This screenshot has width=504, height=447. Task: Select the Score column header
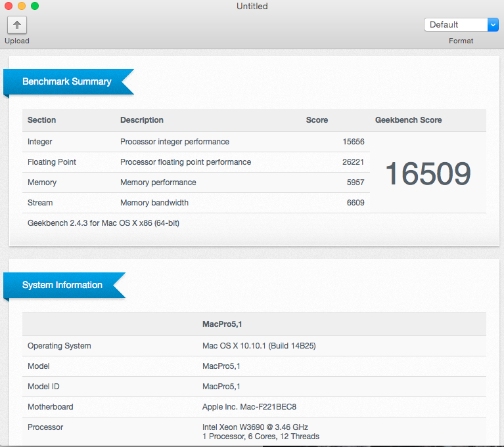(317, 120)
